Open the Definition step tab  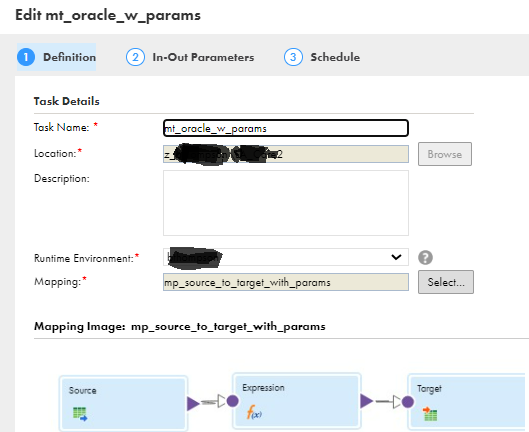pos(56,57)
